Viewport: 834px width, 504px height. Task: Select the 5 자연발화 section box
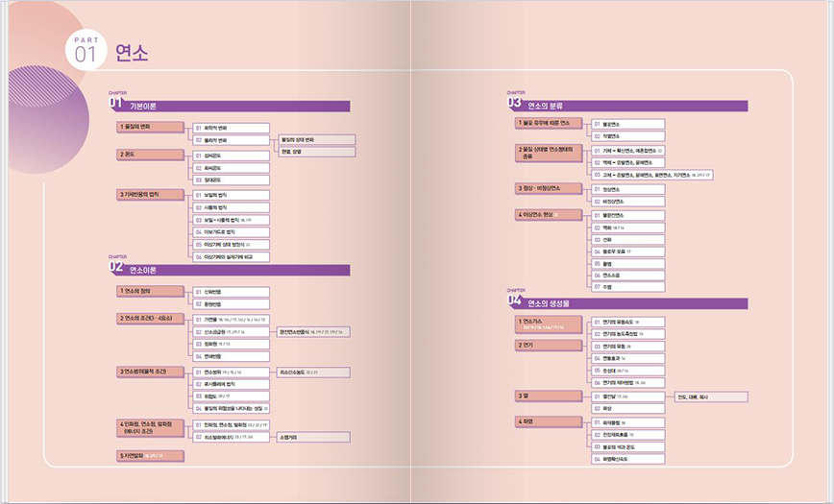[149, 455]
